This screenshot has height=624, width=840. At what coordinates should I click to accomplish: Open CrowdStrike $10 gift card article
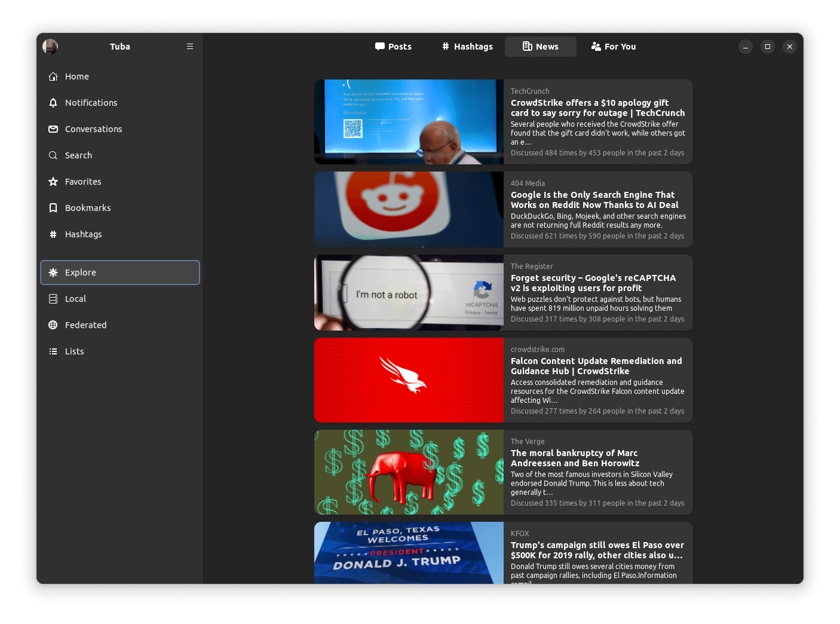coord(597,108)
